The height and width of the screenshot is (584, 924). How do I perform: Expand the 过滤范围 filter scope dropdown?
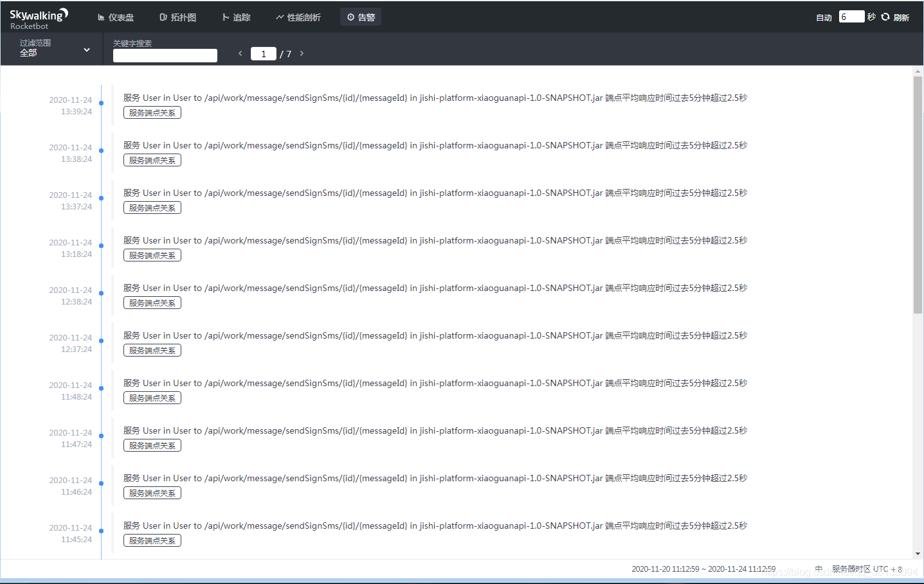pos(55,48)
